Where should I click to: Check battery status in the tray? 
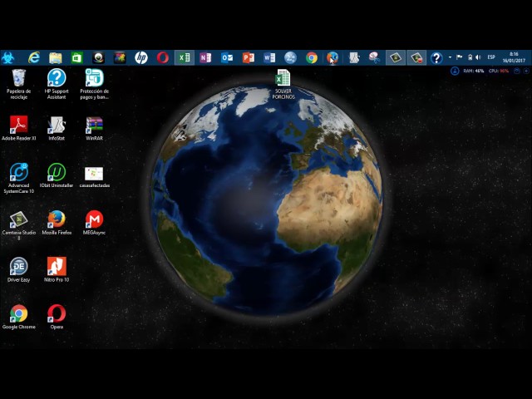coord(470,57)
